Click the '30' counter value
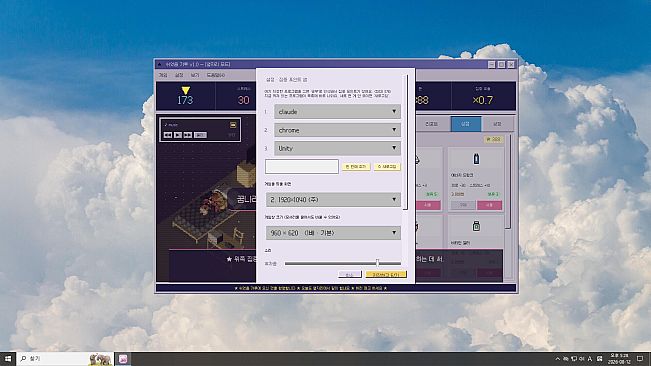The height and width of the screenshot is (366, 651). point(244,100)
